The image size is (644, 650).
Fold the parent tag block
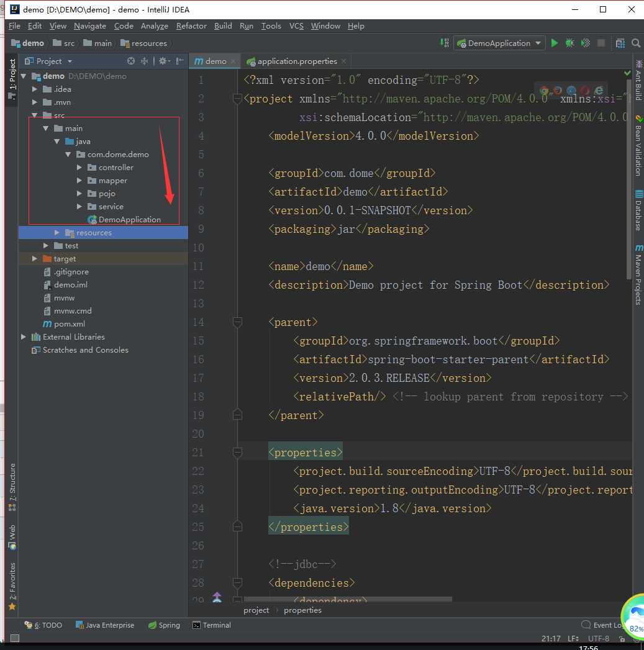(x=238, y=322)
